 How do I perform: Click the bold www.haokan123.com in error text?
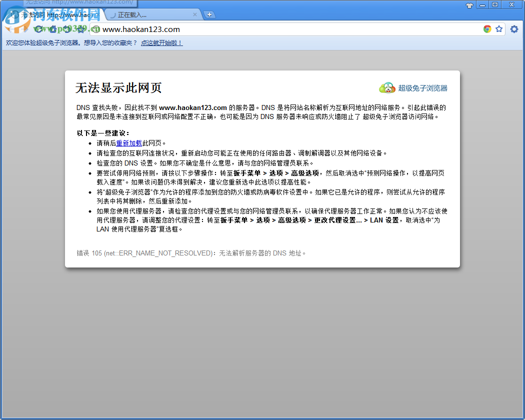(x=193, y=107)
